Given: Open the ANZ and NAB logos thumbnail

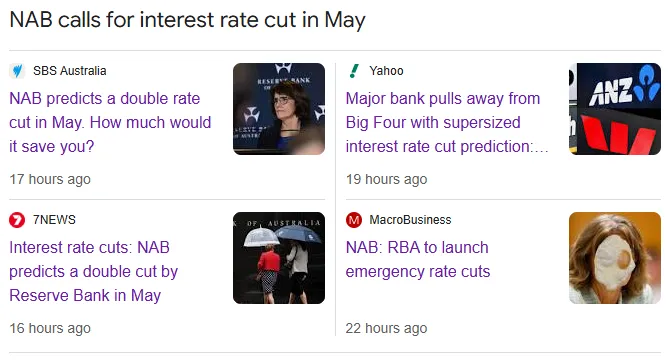Looking at the screenshot, I should point(615,109).
